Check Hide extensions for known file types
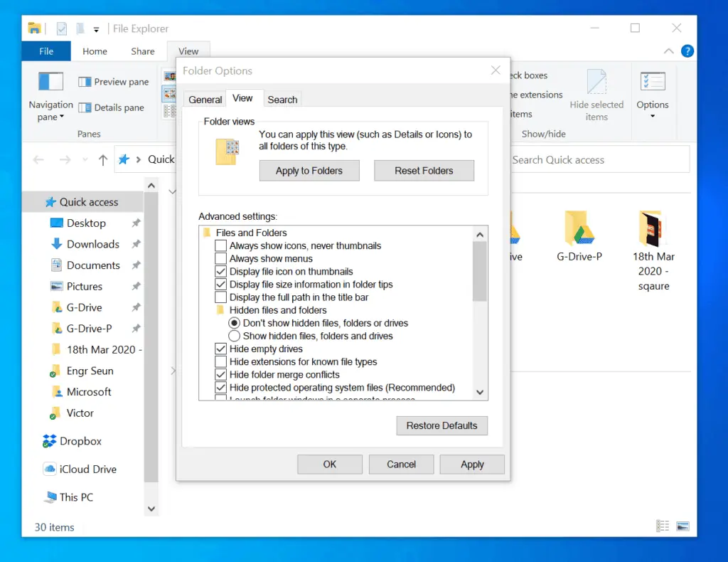Viewport: 728px width, 562px height. [221, 362]
